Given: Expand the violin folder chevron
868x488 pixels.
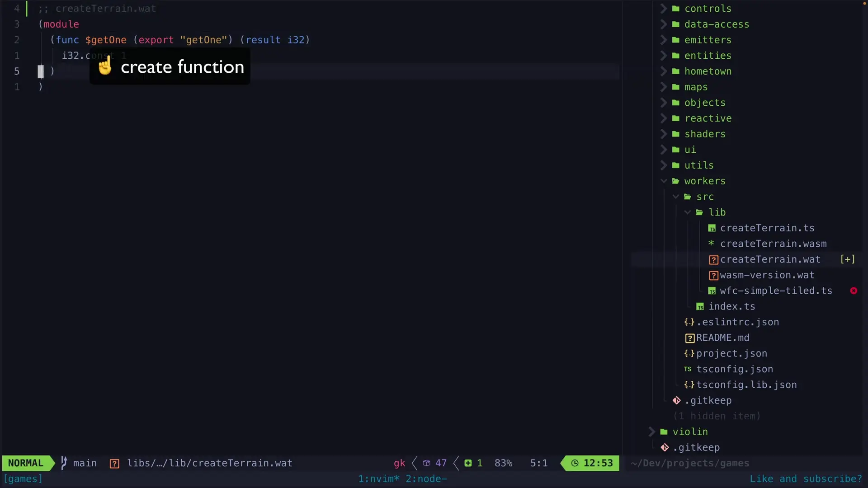Looking at the screenshot, I should [651, 432].
